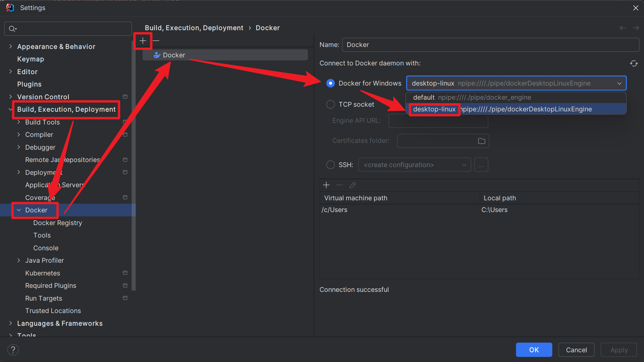
Task: Click the project-level icon beside Run Targets
Action: point(125,298)
